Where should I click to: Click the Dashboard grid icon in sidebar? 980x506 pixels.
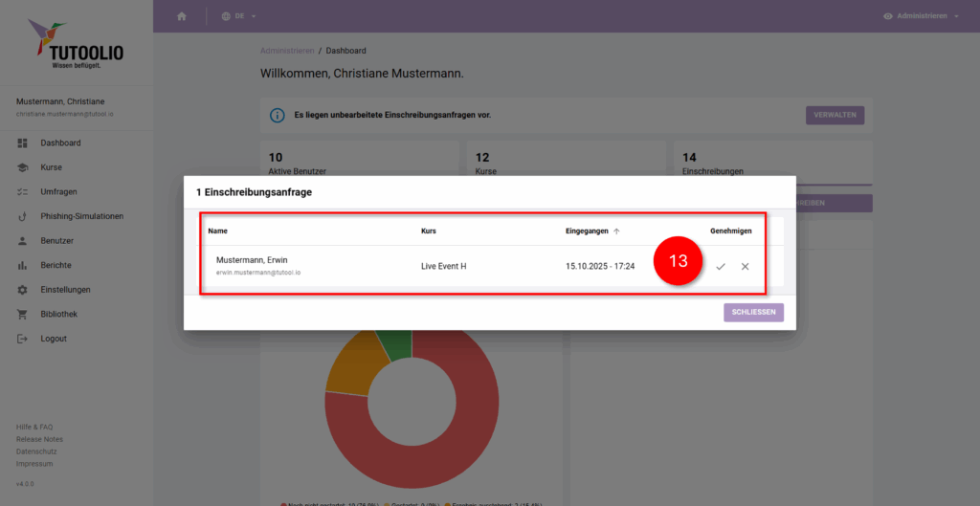22,143
